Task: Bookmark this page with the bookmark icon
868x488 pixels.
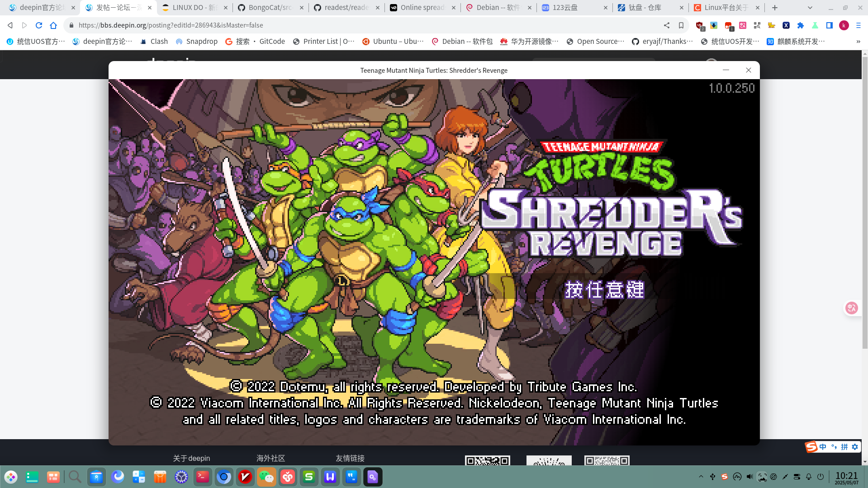Action: [x=681, y=25]
